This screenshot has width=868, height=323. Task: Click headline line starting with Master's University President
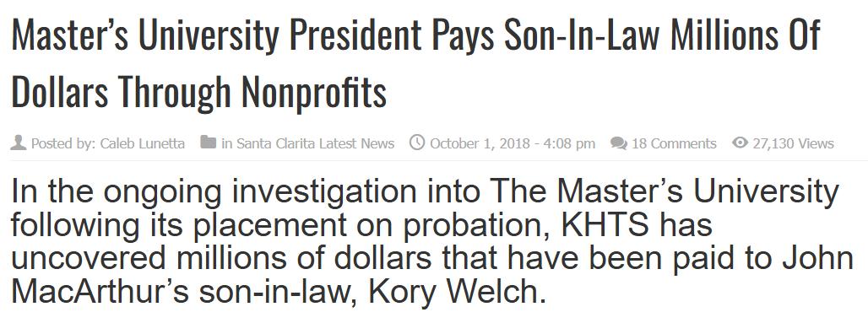click(415, 36)
